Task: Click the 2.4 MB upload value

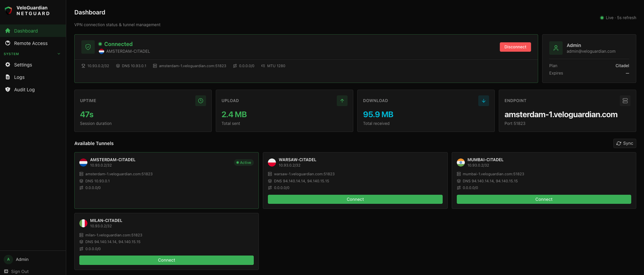Action: (234, 114)
